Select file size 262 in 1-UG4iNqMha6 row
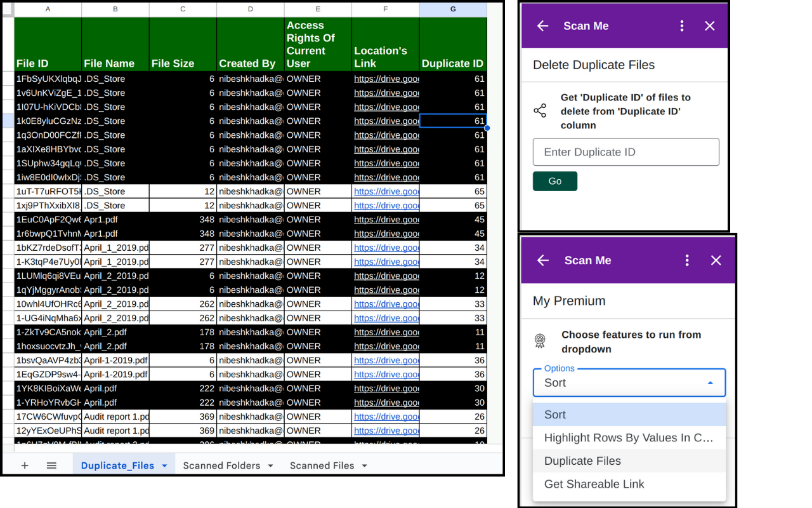 point(183,318)
